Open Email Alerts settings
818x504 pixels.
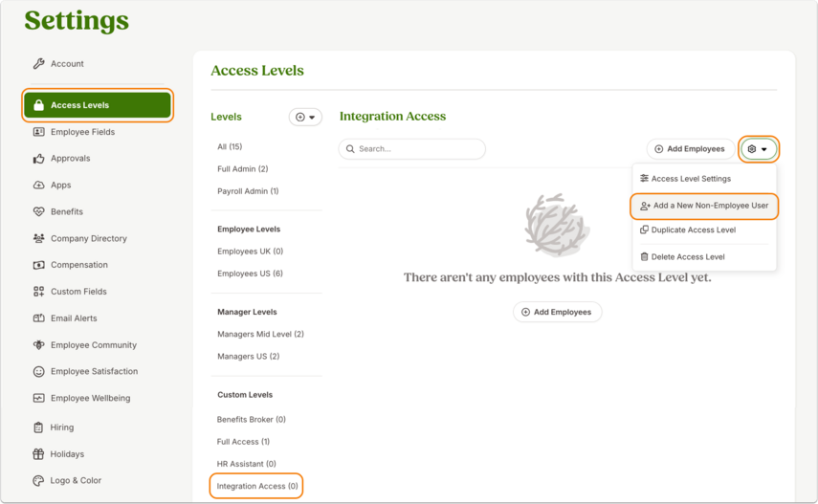(x=74, y=318)
